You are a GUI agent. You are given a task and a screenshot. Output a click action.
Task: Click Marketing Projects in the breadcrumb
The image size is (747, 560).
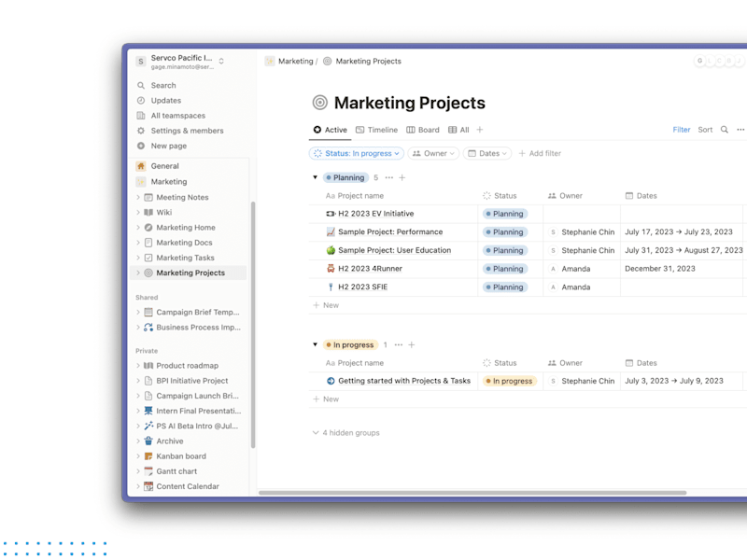click(x=368, y=61)
